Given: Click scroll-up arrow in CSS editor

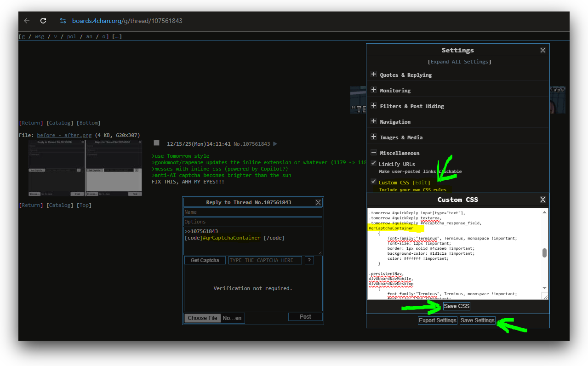Looking at the screenshot, I should click(545, 212).
